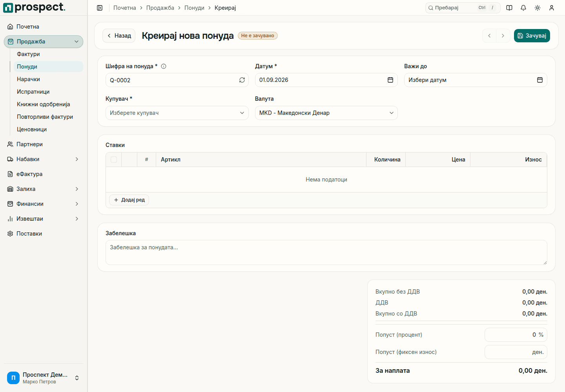
Task: Regenerate quote code Q-0002 with refresh icon
Action: (242, 80)
